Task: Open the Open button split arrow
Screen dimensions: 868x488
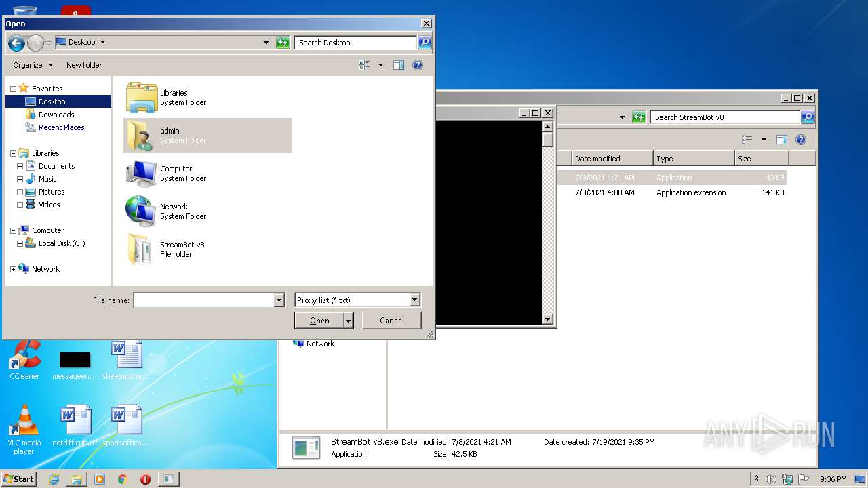Action: point(349,321)
